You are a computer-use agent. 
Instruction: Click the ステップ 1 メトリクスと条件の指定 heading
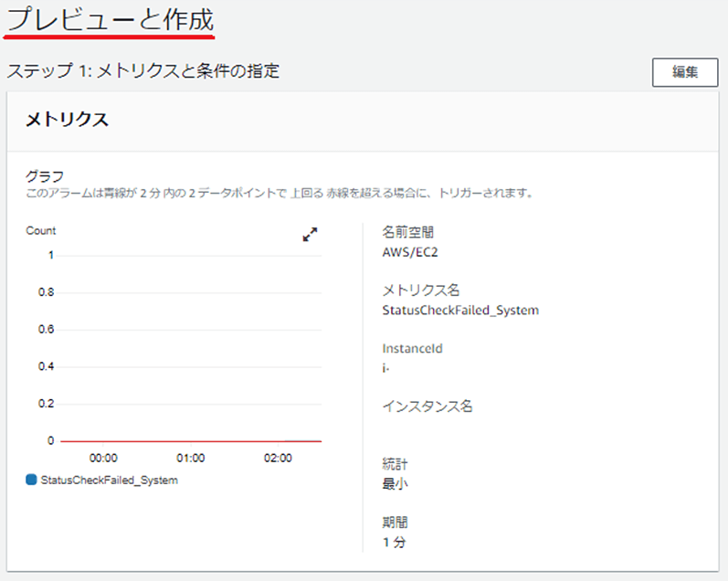143,71
